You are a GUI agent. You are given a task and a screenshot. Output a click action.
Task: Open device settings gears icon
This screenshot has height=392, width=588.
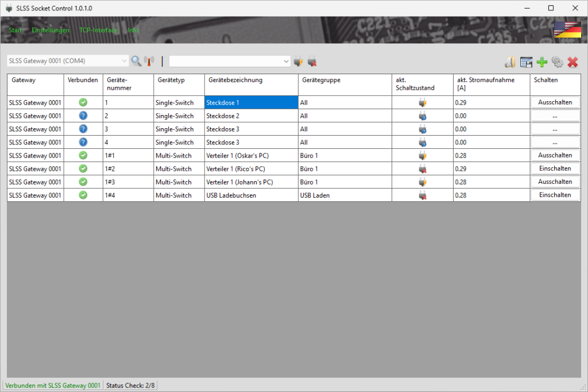click(557, 62)
